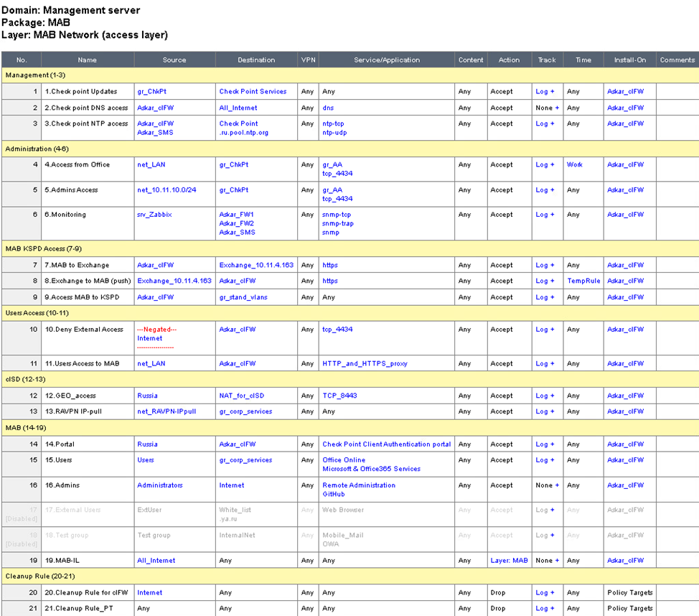
Task: Open the srv_Zabbix source link
Action: [x=154, y=215]
